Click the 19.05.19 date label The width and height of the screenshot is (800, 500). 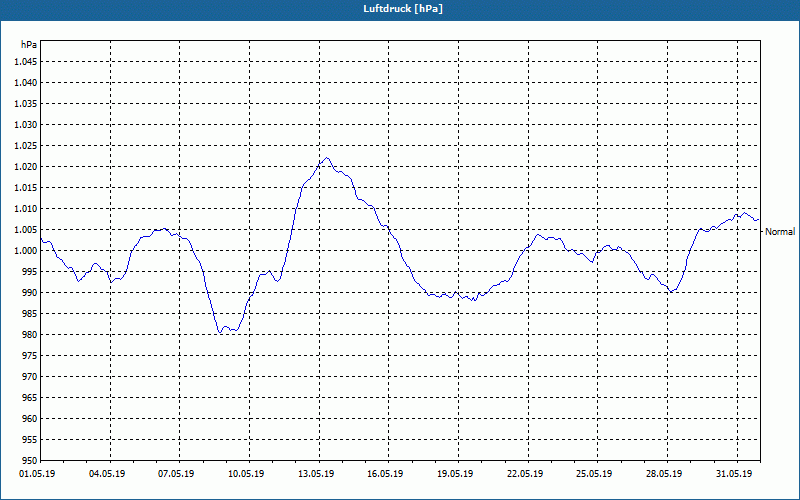pos(455,474)
